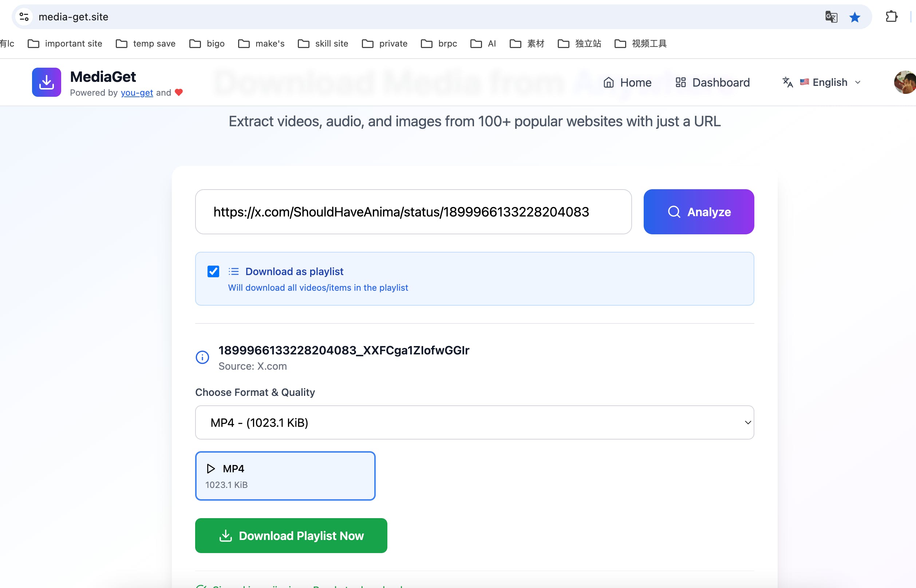This screenshot has height=588, width=916.
Task: Open the English language dropdown
Action: 830,82
